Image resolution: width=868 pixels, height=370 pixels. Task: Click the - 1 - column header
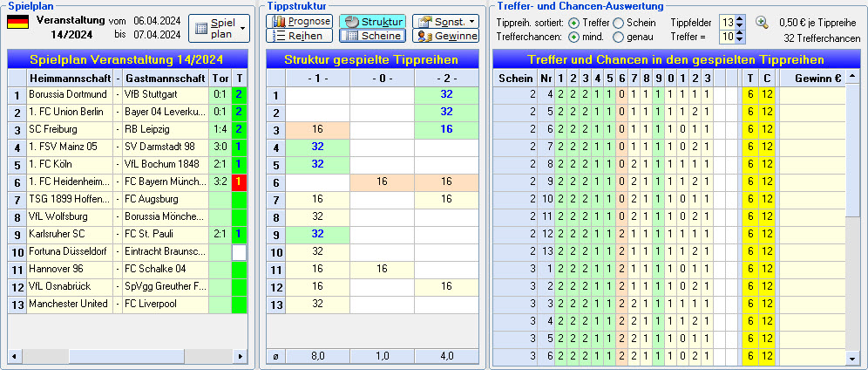click(318, 78)
